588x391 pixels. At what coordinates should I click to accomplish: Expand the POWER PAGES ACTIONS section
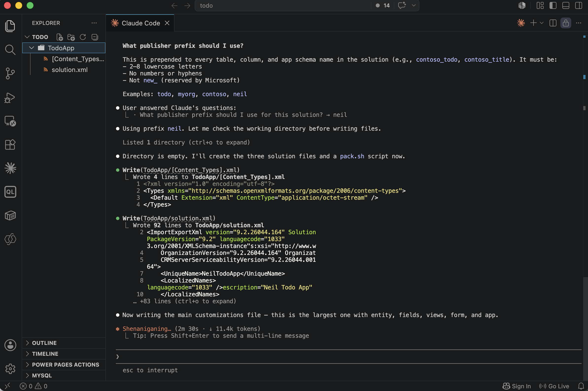(64, 365)
